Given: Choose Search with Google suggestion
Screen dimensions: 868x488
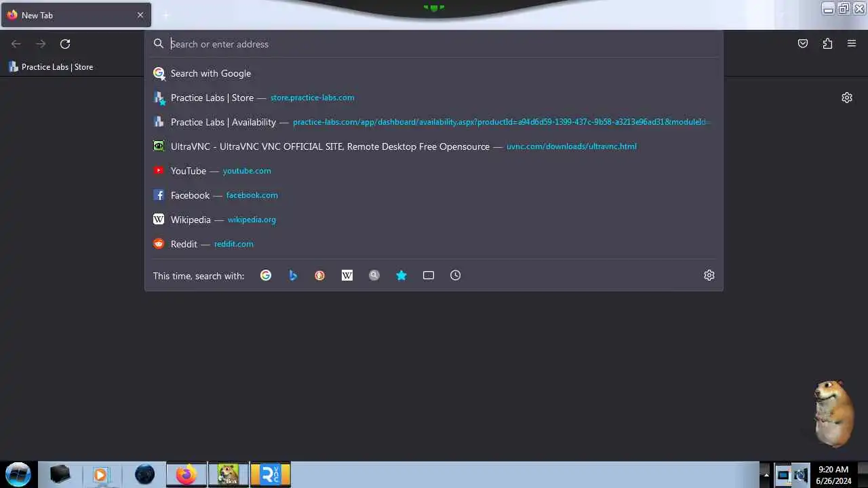Looking at the screenshot, I should tap(434, 73).
